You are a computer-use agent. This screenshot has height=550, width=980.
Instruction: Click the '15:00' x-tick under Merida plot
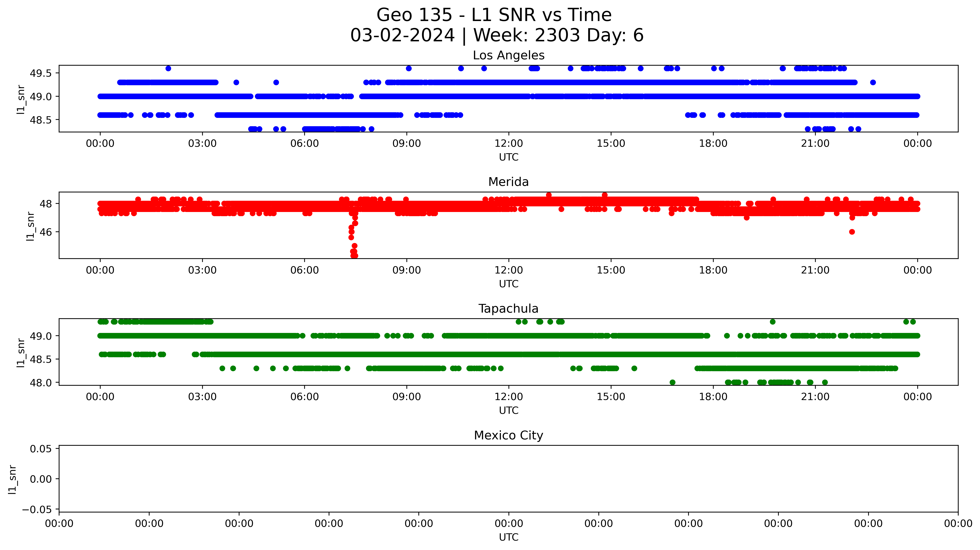click(x=611, y=270)
